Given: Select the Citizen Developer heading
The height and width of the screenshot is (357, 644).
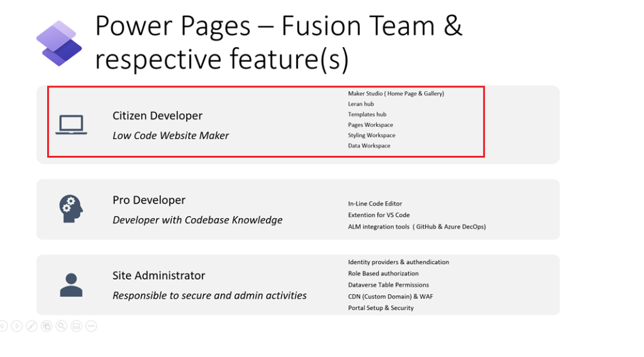Looking at the screenshot, I should [157, 116].
